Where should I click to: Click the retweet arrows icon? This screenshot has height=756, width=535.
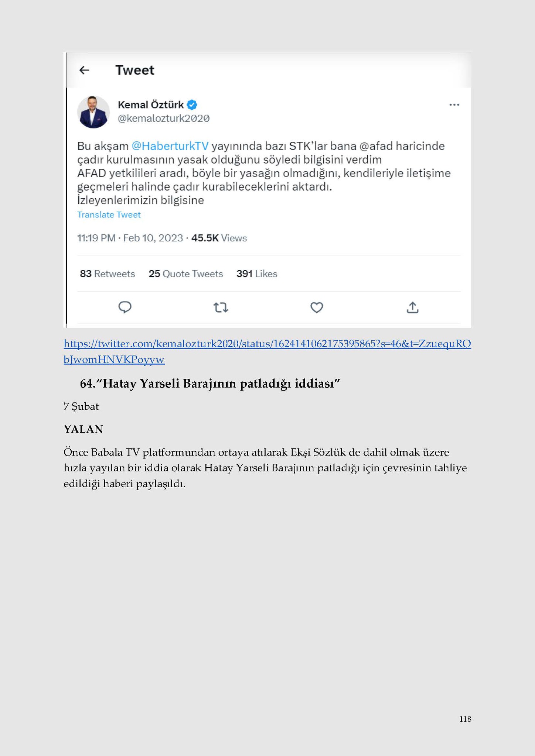[x=221, y=307]
